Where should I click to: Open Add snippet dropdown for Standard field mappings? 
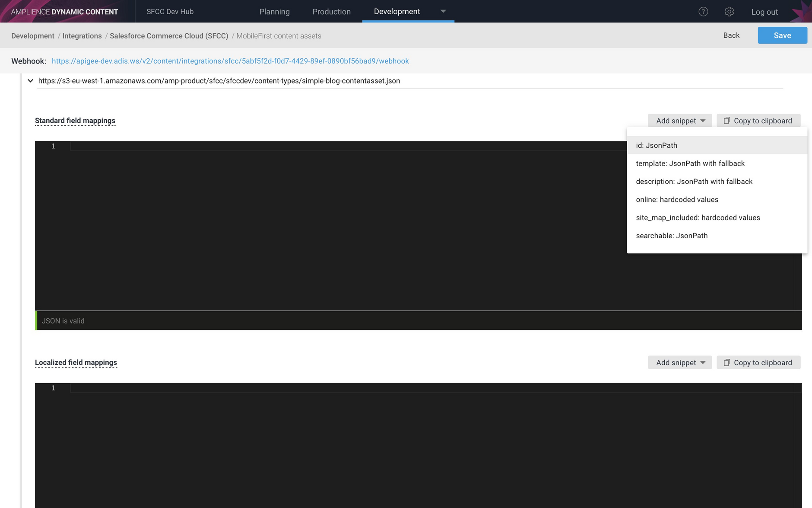[680, 121]
